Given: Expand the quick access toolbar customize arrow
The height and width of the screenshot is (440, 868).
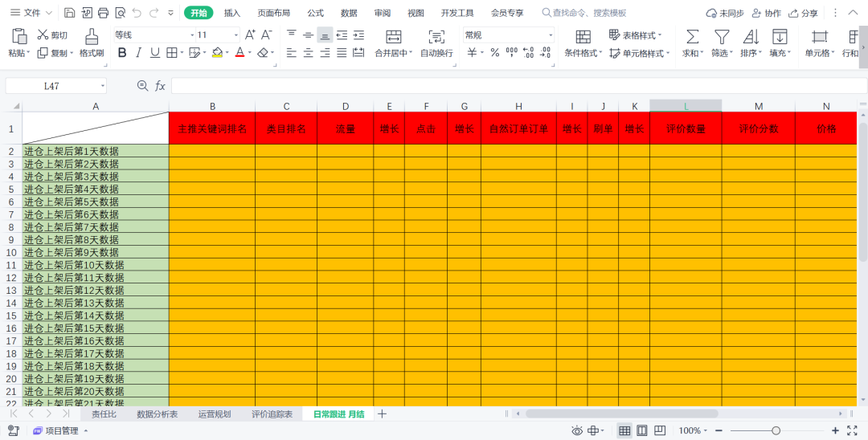Looking at the screenshot, I should 170,13.
